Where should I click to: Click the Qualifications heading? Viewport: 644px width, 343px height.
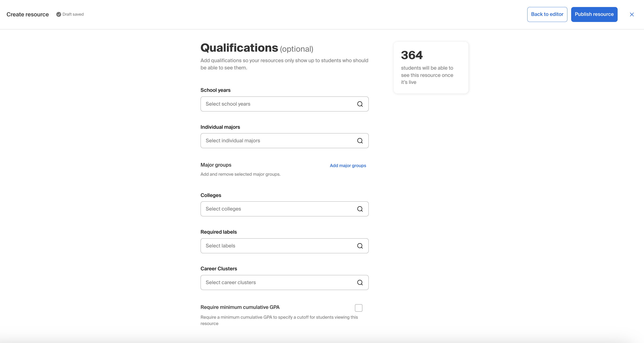click(239, 47)
